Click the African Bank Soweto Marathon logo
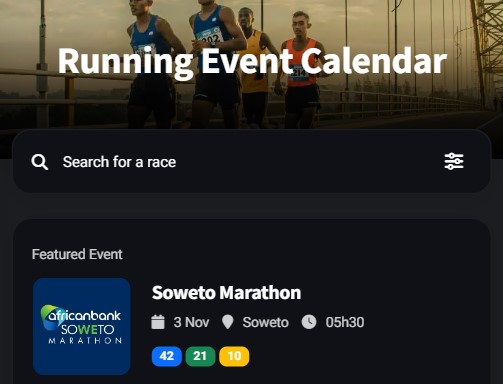 pyautogui.click(x=81, y=326)
